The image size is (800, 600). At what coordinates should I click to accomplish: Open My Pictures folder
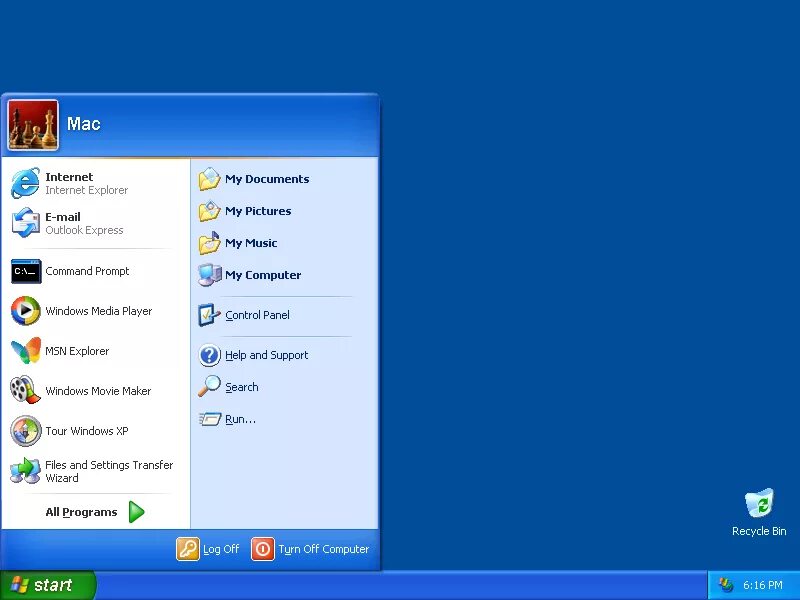pyautogui.click(x=260, y=211)
